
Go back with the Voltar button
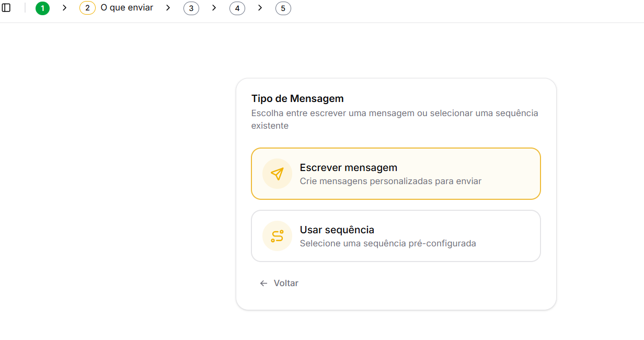279,283
